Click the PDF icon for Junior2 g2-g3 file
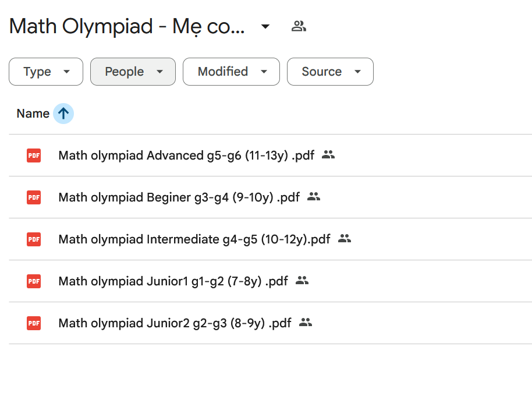 (34, 323)
